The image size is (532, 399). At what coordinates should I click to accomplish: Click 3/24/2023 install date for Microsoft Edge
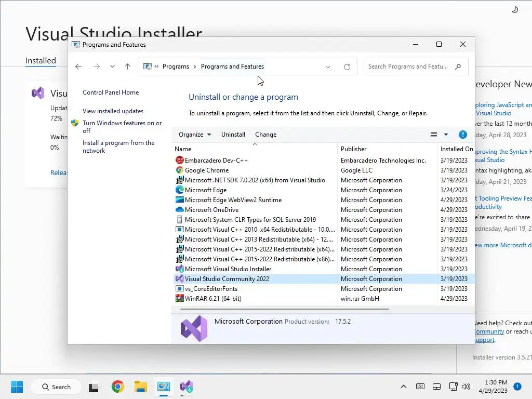[x=454, y=190]
